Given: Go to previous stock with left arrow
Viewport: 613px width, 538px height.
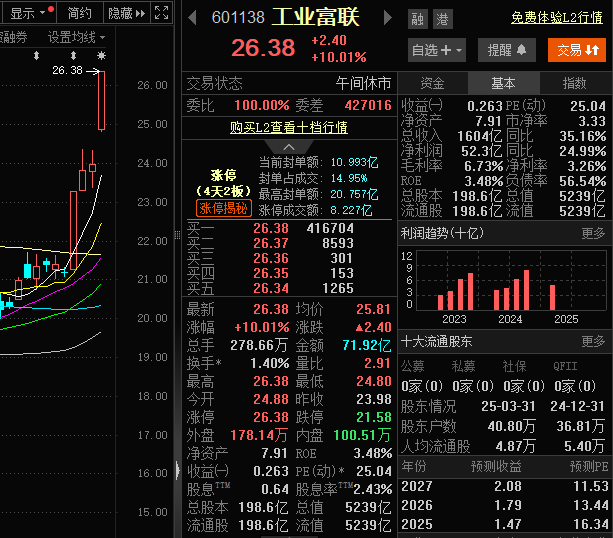Looking at the screenshot, I should (192, 18).
